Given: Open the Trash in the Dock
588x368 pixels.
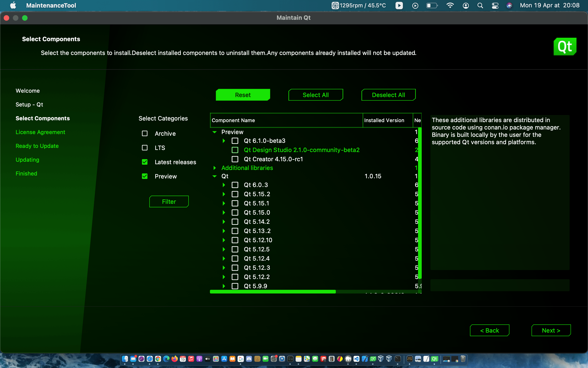Looking at the screenshot, I should tap(463, 359).
